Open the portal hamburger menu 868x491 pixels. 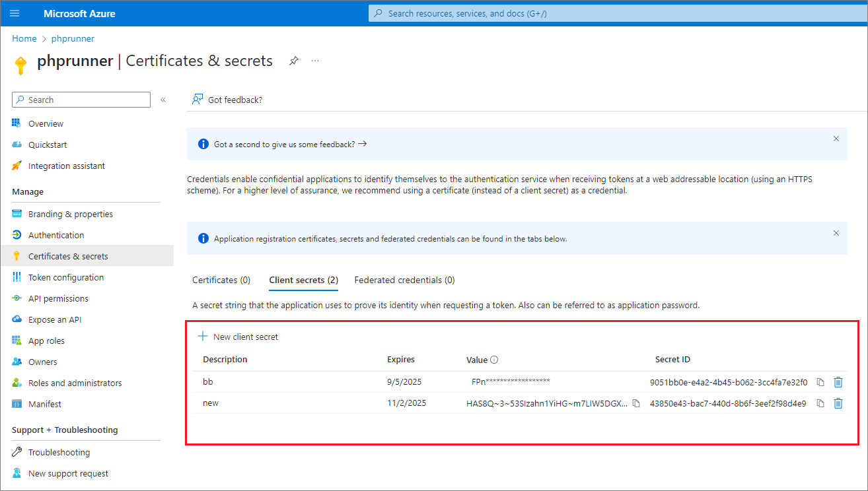15,13
